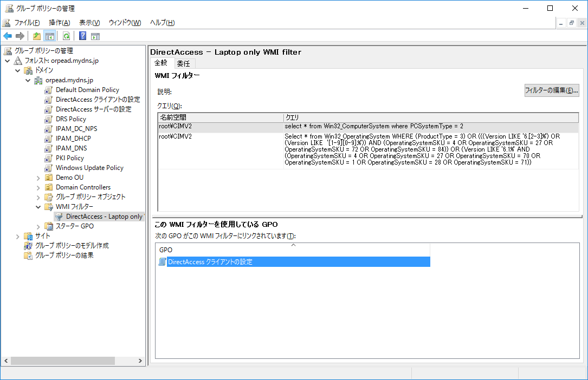Screen dimensions: 588x380
Task: Expand the サイト tree node
Action: (17, 236)
